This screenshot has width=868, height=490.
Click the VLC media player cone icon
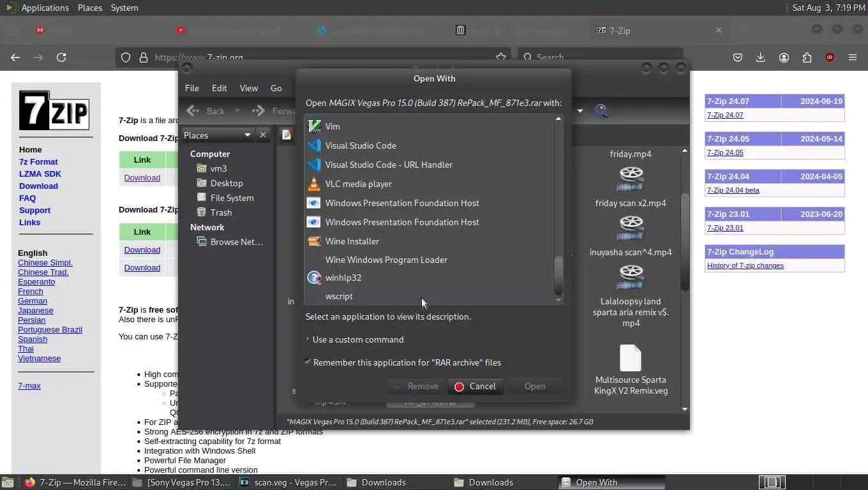314,184
